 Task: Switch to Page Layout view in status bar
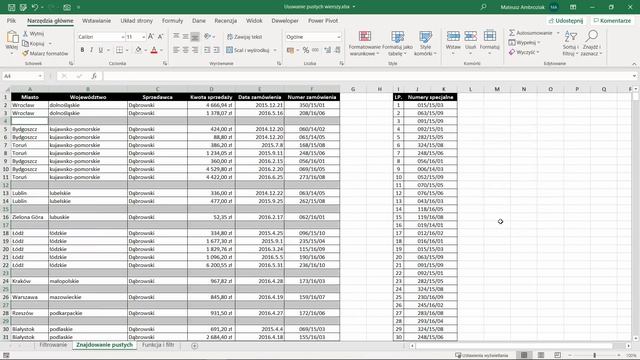coord(541,355)
